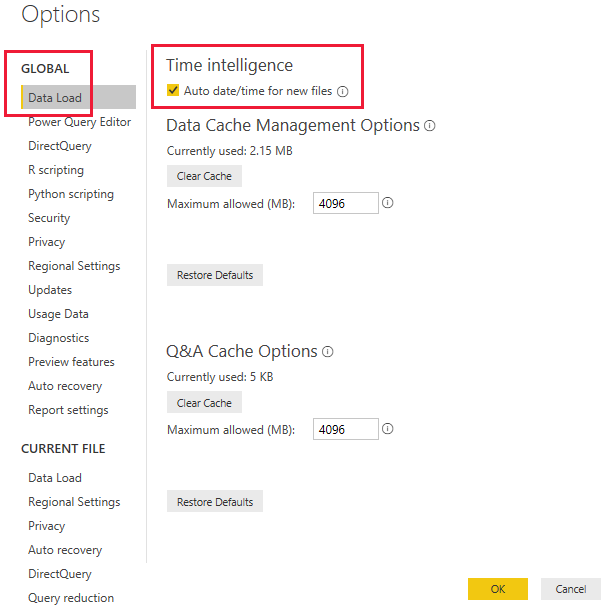Select the Updates page
Screen dimensions: 607x613
coord(50,290)
